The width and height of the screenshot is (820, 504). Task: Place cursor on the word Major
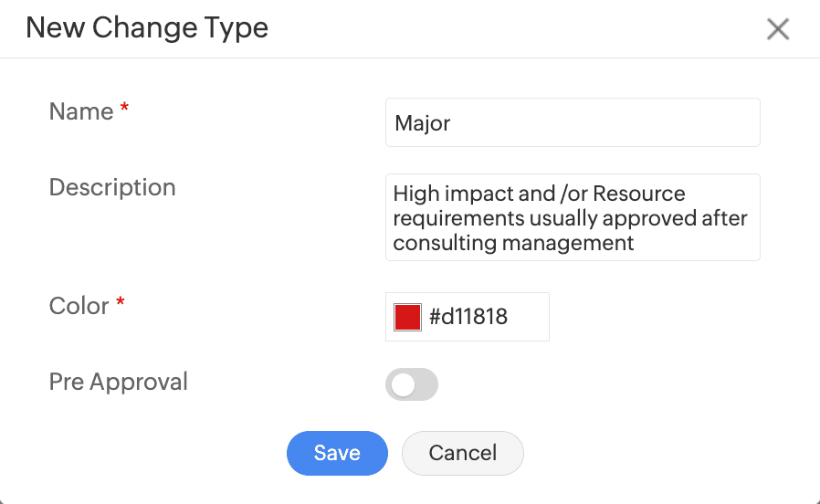coord(423,123)
